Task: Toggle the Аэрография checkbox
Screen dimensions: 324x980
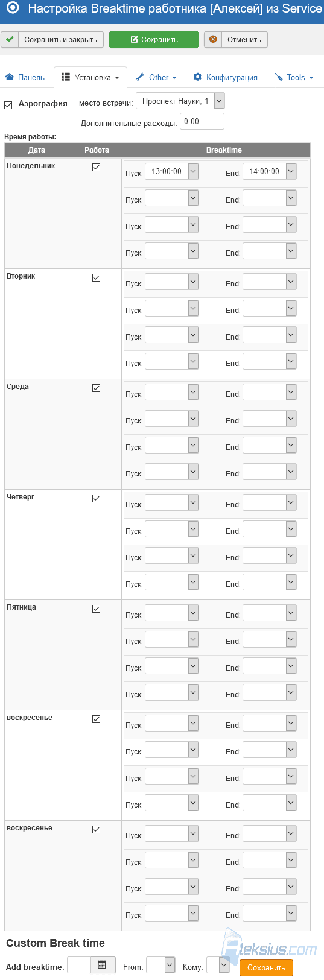Action: [x=8, y=105]
